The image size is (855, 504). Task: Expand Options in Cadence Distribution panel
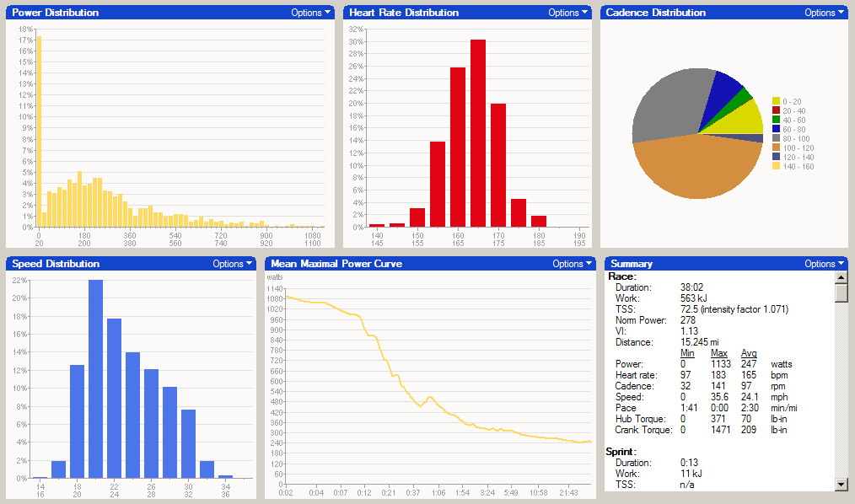(x=824, y=13)
